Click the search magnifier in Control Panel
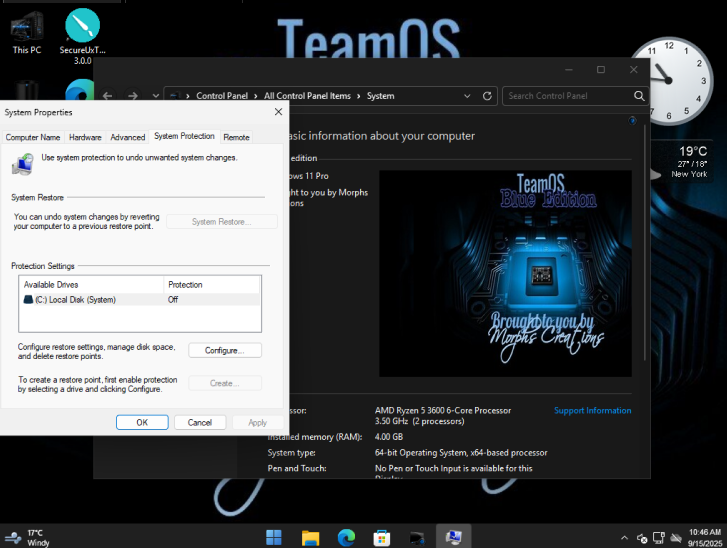Viewport: 727px width, 548px height. click(639, 96)
